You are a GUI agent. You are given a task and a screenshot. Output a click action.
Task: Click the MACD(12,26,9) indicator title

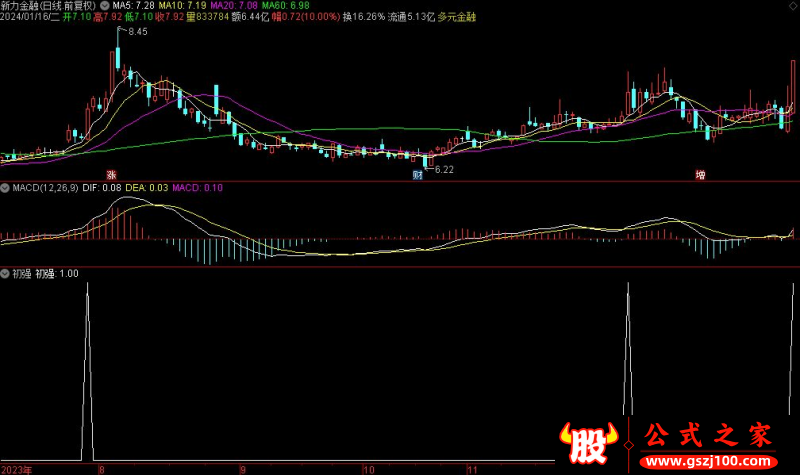[x=44, y=187]
